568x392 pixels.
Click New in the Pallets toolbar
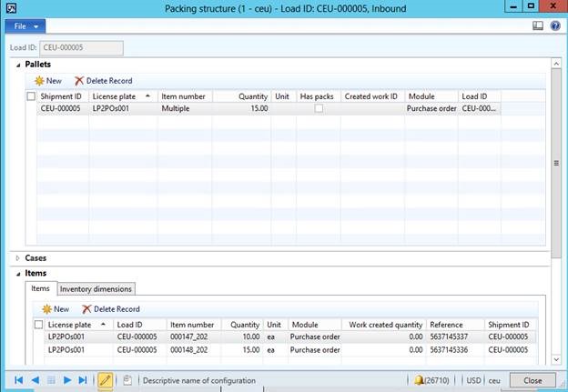pyautogui.click(x=47, y=81)
